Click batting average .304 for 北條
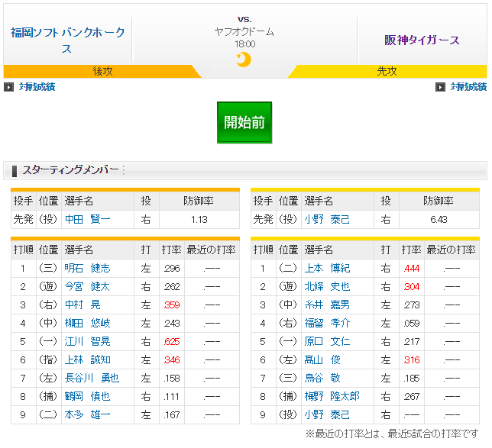Screen dimensions: 492x448 (x=412, y=287)
